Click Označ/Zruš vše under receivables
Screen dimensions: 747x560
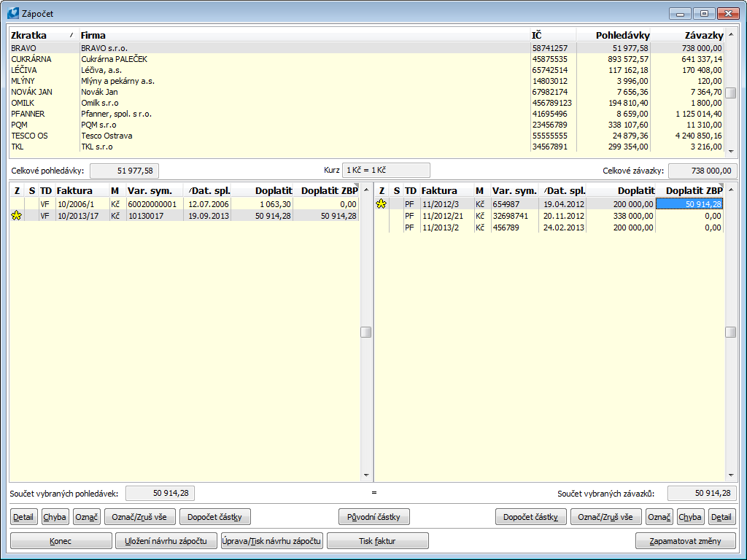point(139,517)
